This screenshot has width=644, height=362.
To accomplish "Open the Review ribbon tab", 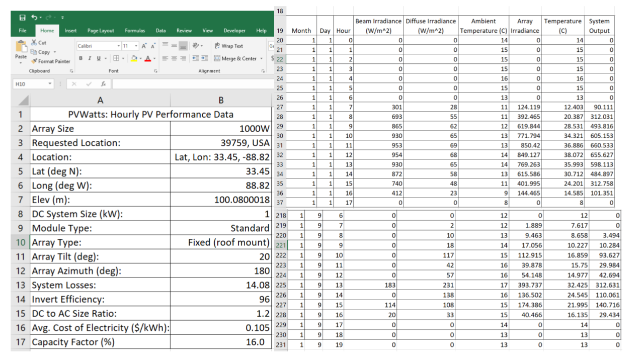I will coord(184,31).
